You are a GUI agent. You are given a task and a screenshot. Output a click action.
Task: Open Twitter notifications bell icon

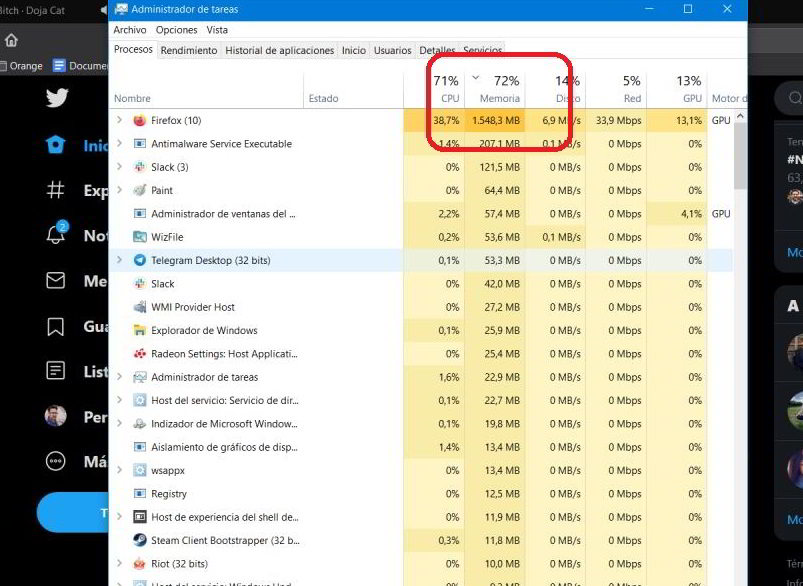point(56,235)
